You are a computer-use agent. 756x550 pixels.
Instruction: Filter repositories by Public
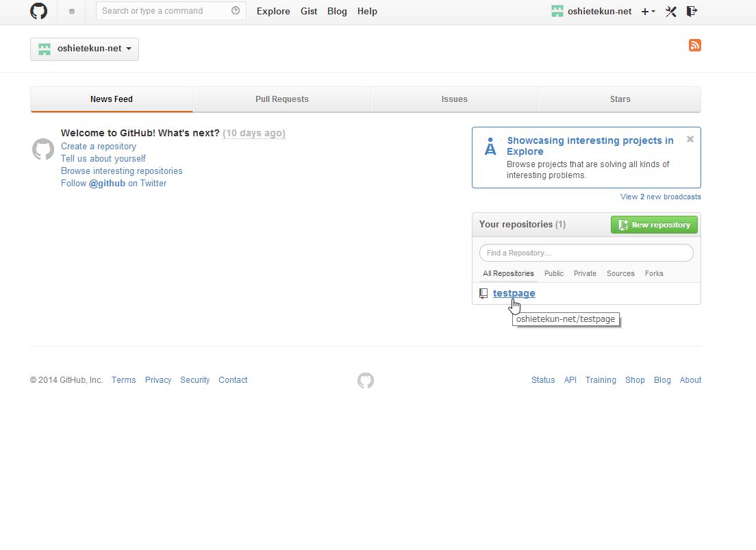(x=554, y=273)
